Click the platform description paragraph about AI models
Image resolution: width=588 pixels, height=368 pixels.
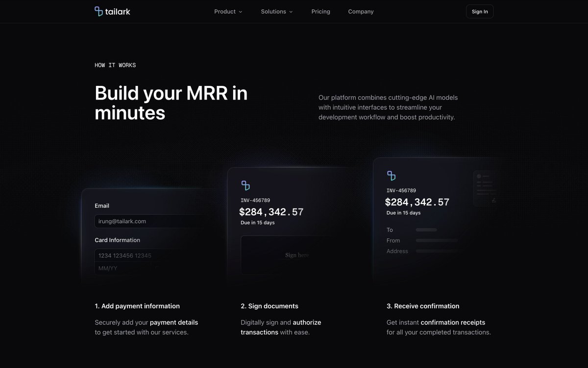(388, 107)
